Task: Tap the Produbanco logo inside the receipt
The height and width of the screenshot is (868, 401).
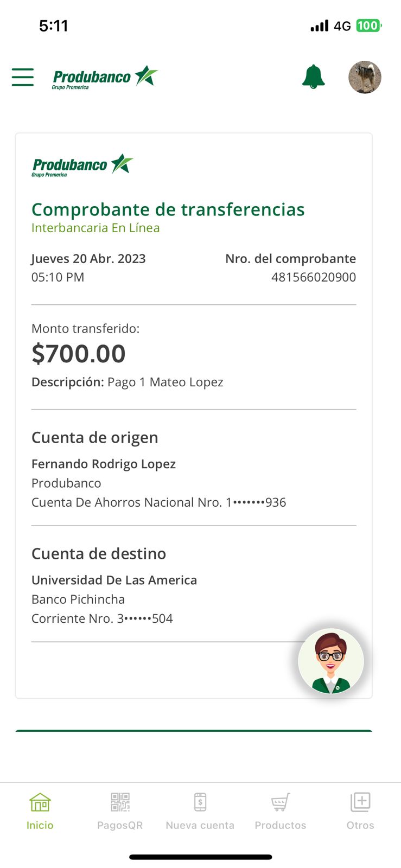Action: (82, 165)
